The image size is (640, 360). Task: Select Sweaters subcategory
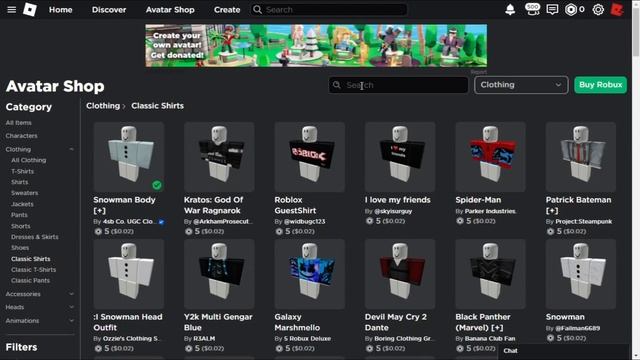click(24, 193)
